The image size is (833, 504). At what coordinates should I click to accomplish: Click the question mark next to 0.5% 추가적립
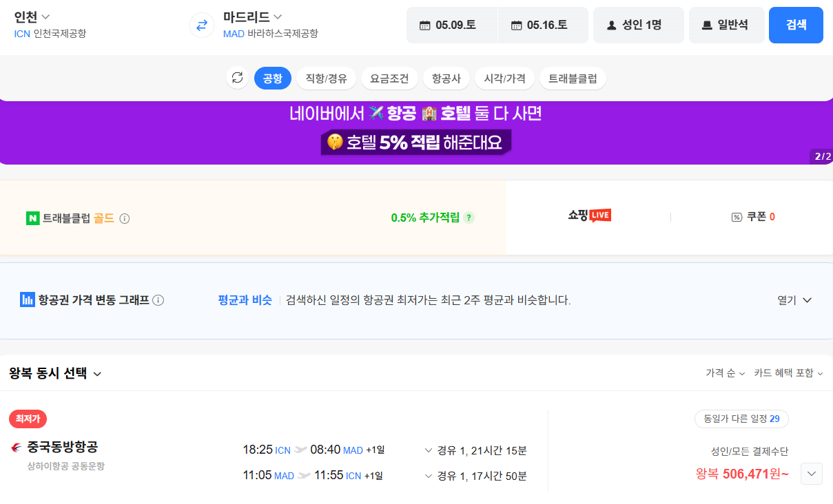469,218
